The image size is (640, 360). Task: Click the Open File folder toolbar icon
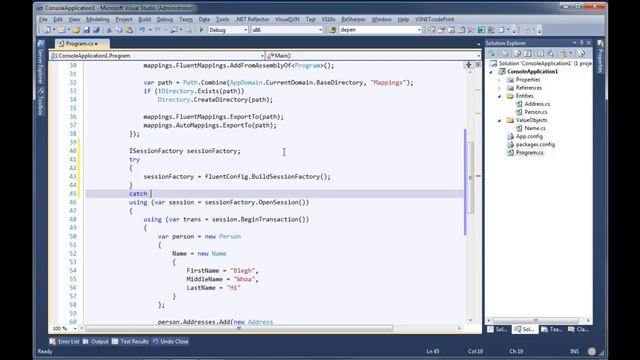(x=76, y=30)
